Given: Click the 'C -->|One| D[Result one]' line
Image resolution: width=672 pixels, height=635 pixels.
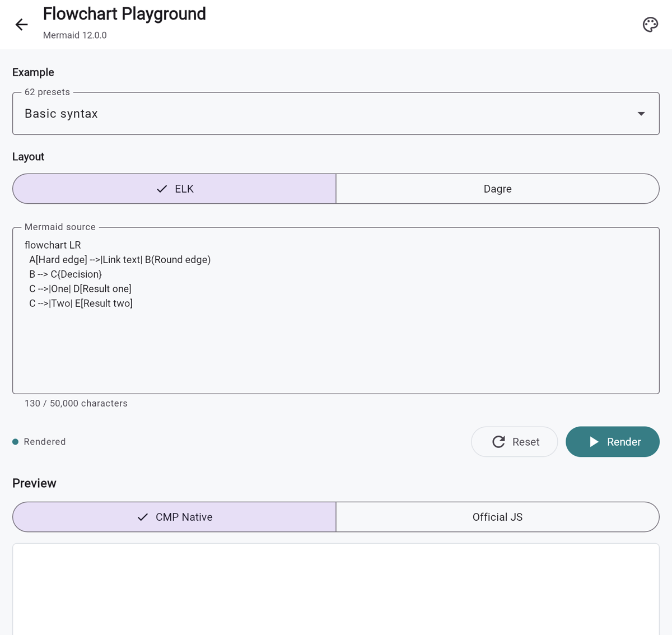Looking at the screenshot, I should pyautogui.click(x=80, y=289).
